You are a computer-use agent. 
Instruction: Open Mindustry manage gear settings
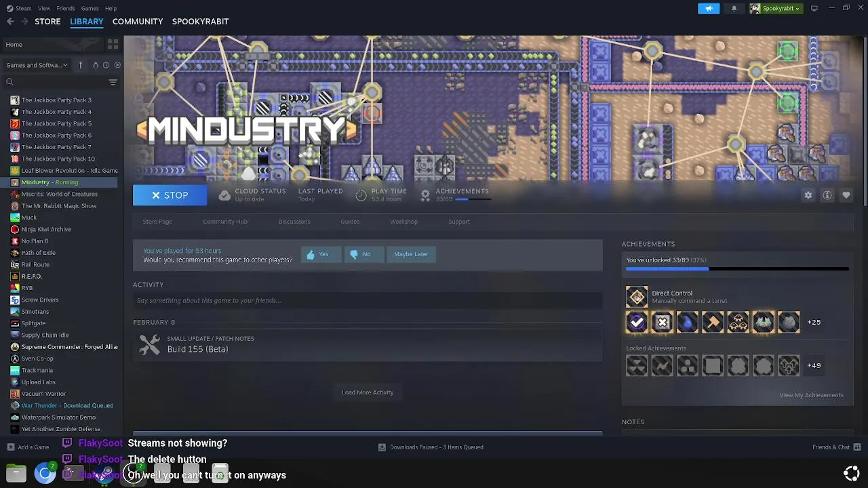(x=808, y=195)
